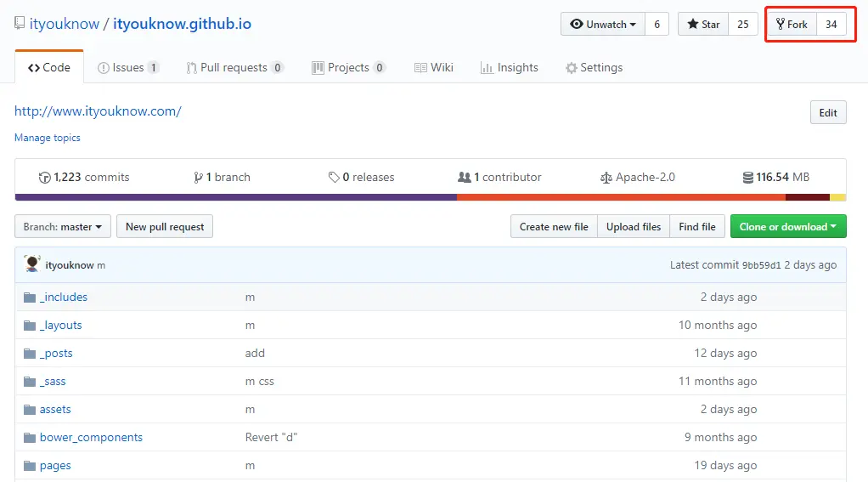Click the folder icon for bower_components
This screenshot has height=482, width=868.
click(30, 438)
